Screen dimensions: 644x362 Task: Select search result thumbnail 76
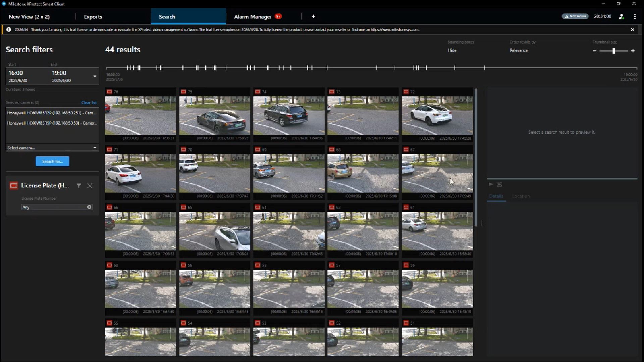click(140, 116)
